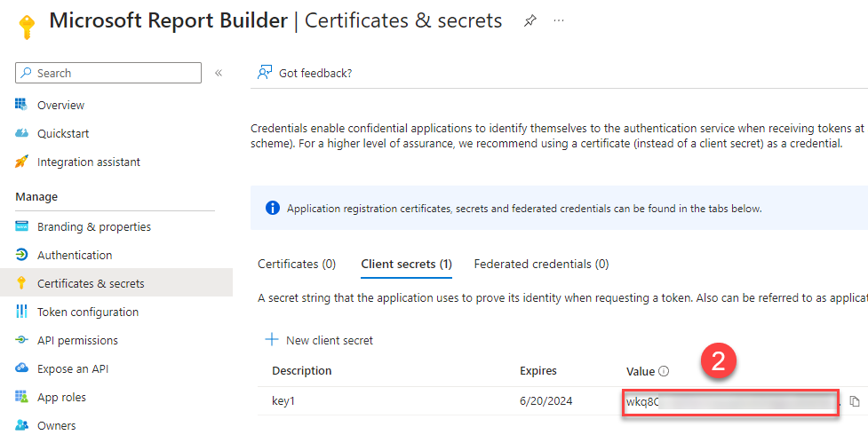This screenshot has width=868, height=435.
Task: Click the info icon next to Value
Action: click(x=664, y=371)
